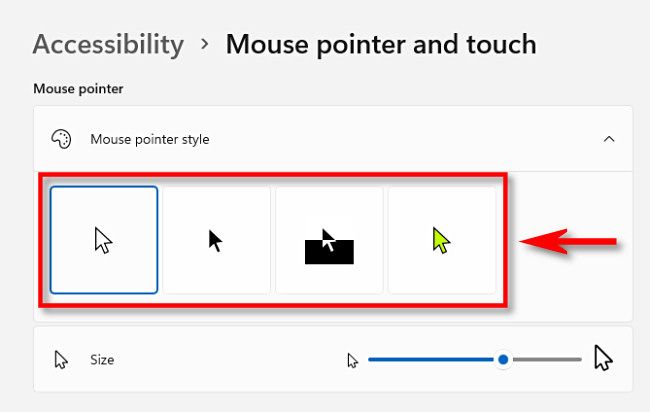Click the Mouse pointer style label

click(150, 139)
